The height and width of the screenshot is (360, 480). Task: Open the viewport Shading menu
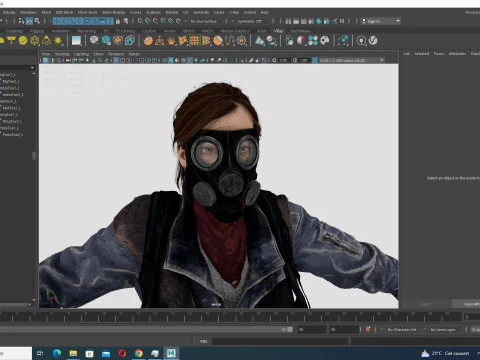click(x=62, y=54)
